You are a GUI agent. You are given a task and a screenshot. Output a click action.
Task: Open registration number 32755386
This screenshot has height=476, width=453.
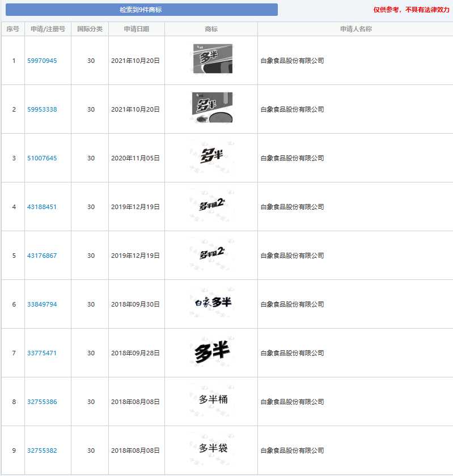[42, 402]
